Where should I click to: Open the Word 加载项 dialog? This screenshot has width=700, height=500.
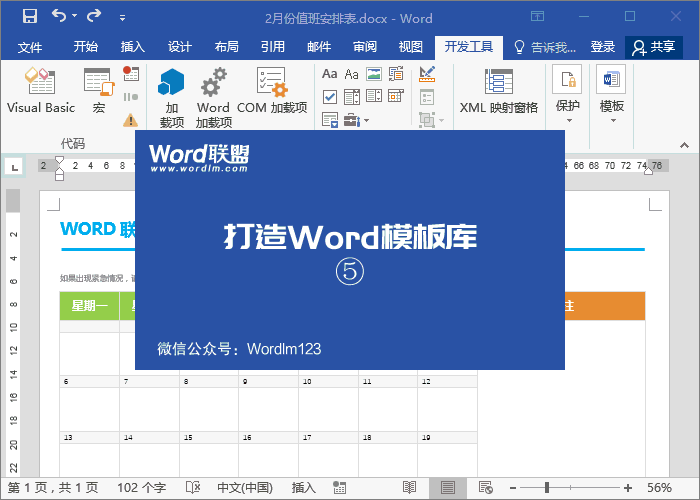pos(214,98)
